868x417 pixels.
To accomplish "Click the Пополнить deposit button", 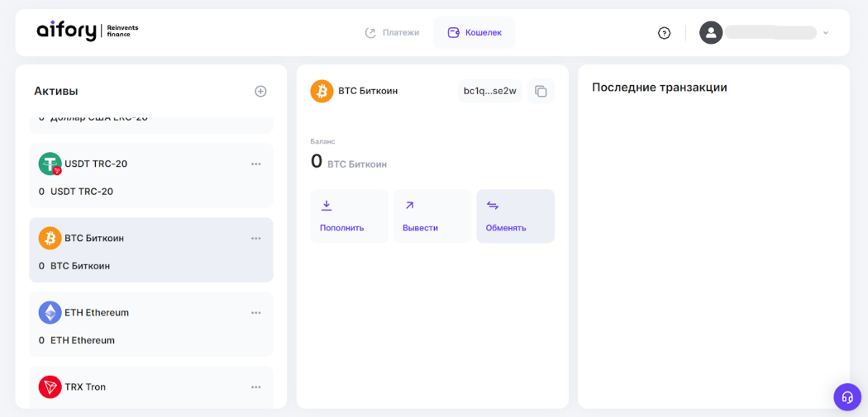I will [350, 216].
